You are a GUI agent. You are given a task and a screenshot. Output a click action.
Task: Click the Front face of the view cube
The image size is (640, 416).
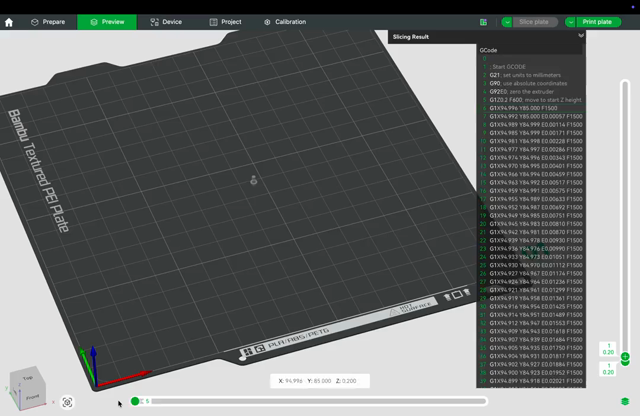click(x=33, y=396)
